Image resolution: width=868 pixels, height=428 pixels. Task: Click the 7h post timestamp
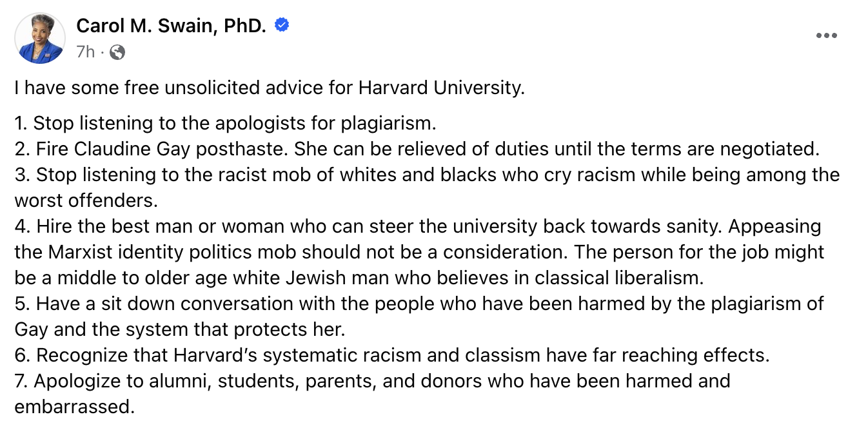point(84,52)
